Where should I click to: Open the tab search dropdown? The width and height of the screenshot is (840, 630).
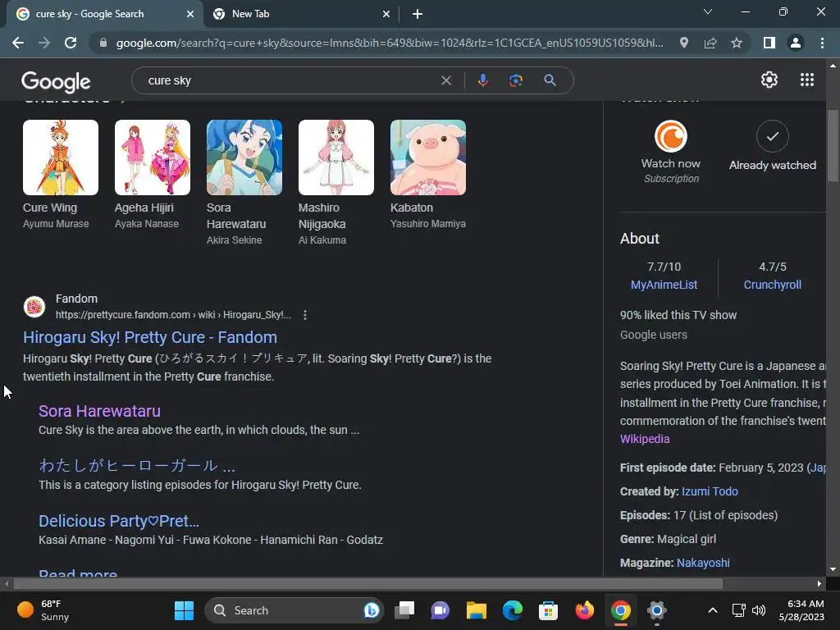click(x=708, y=11)
